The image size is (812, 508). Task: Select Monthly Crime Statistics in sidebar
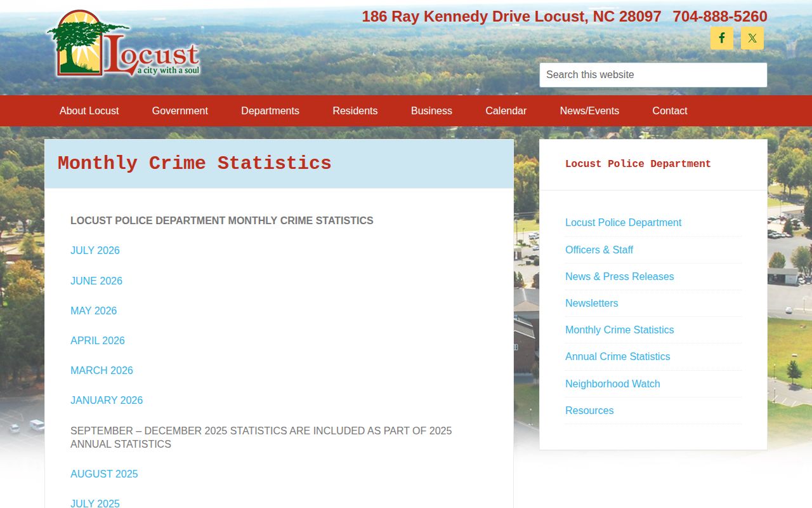pos(619,330)
